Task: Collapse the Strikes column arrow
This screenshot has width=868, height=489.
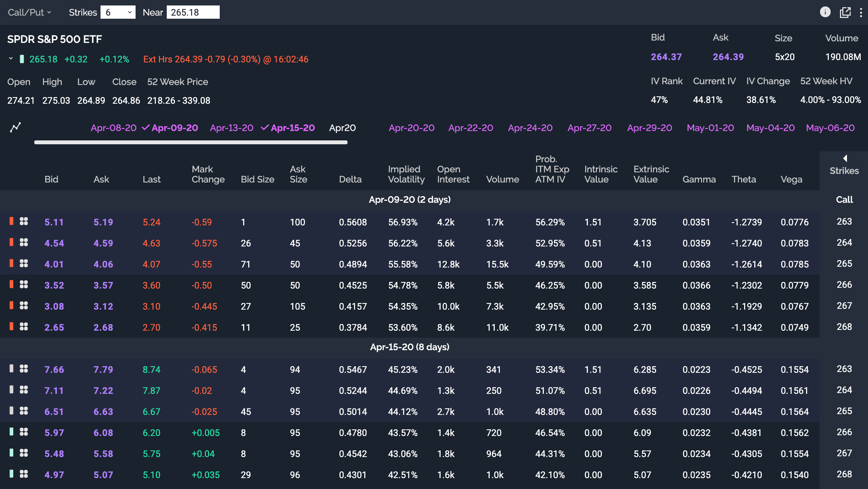Action: coord(845,158)
